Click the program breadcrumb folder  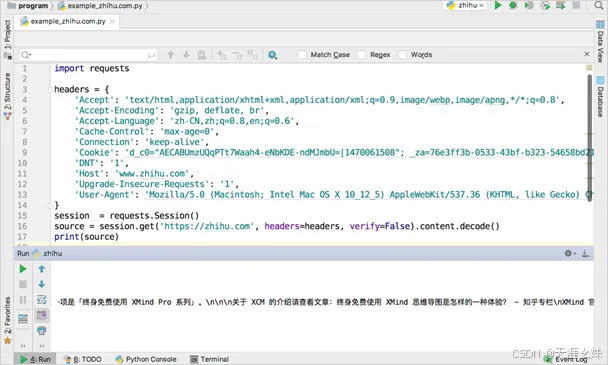[x=28, y=6]
